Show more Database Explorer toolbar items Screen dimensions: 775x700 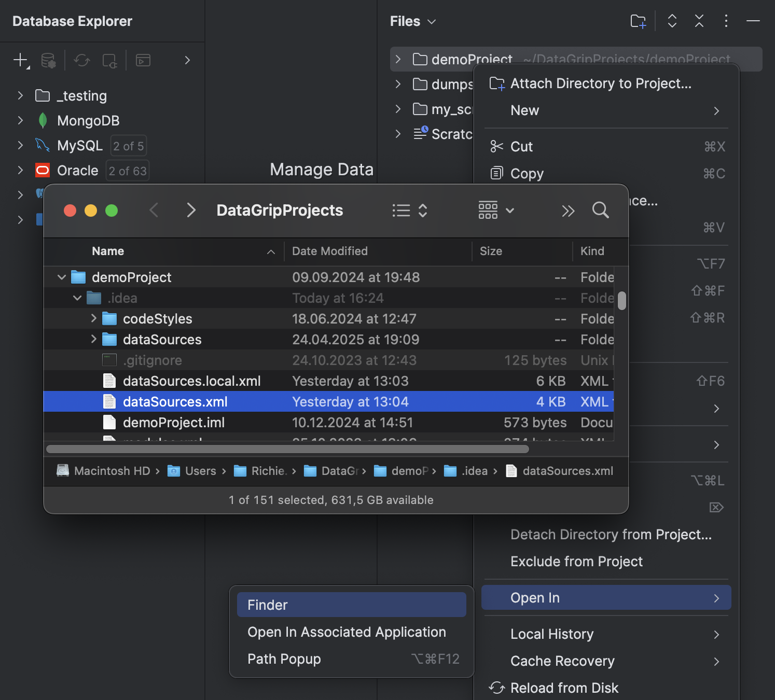(187, 60)
